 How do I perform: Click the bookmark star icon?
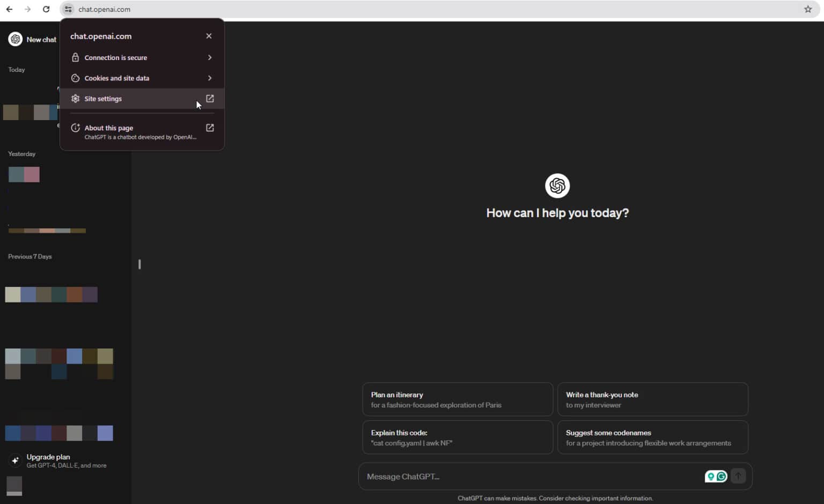[808, 9]
